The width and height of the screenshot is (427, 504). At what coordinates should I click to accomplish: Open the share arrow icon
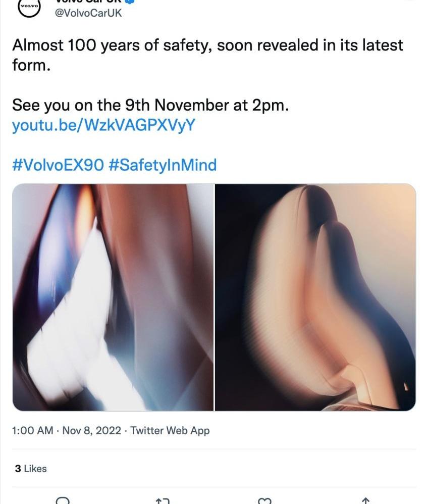coord(365,501)
